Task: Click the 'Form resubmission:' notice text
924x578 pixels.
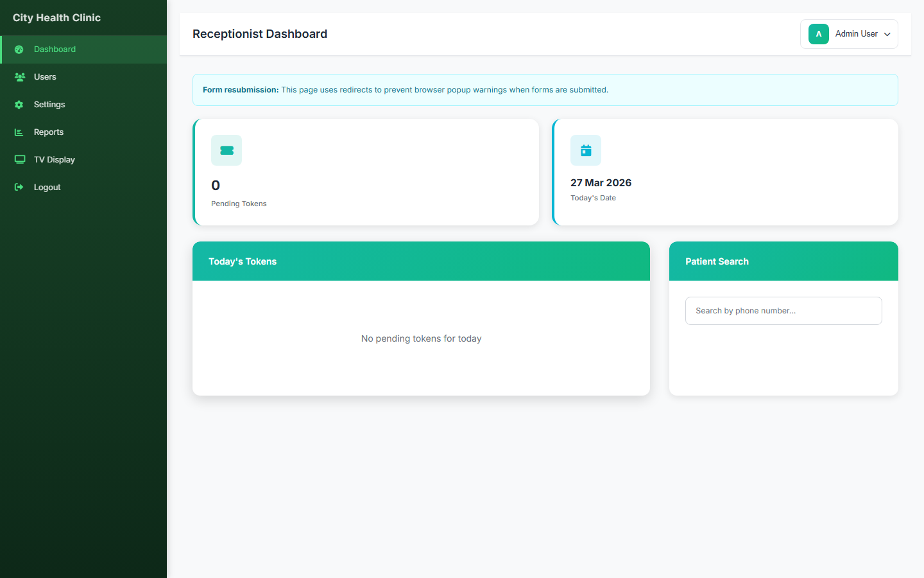Action: 241,90
